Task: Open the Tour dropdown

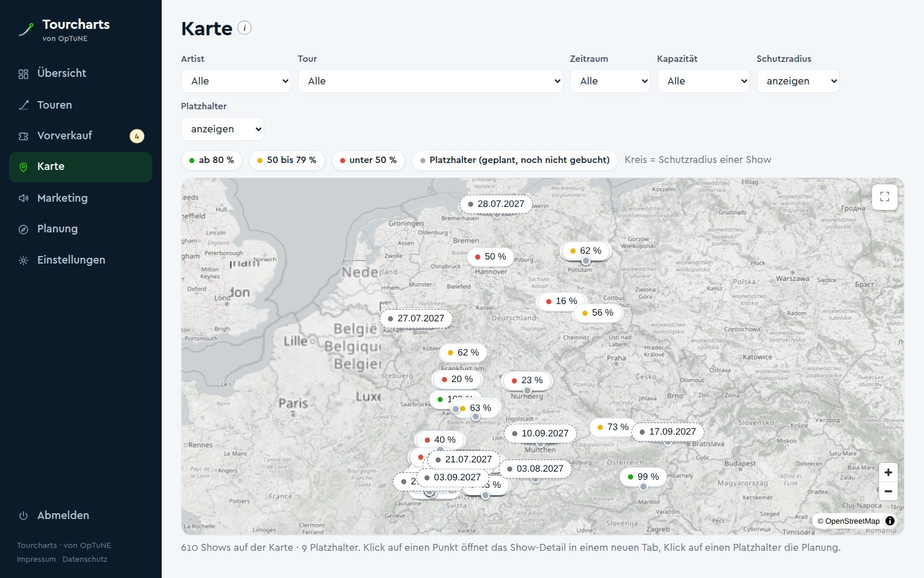Action: (x=430, y=81)
